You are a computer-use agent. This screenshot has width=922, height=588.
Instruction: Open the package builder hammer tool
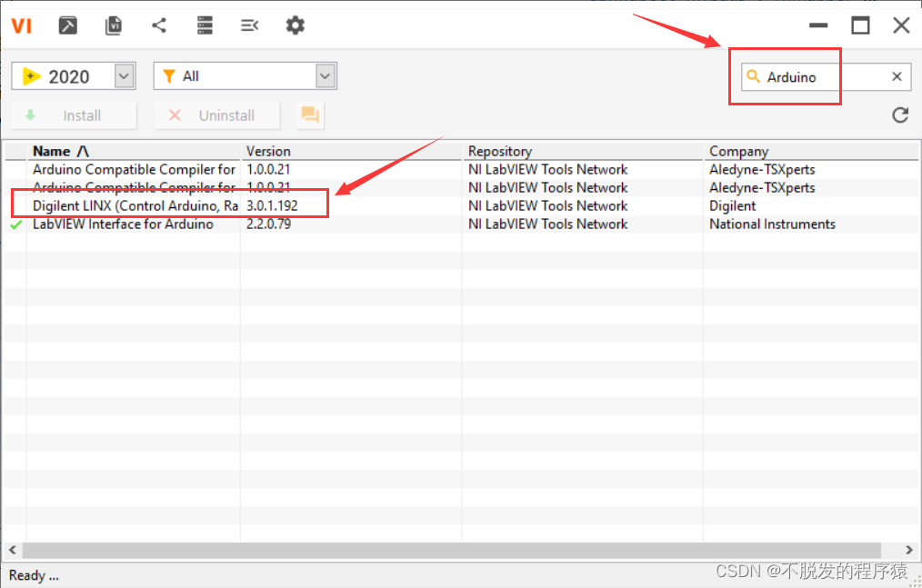(x=67, y=25)
